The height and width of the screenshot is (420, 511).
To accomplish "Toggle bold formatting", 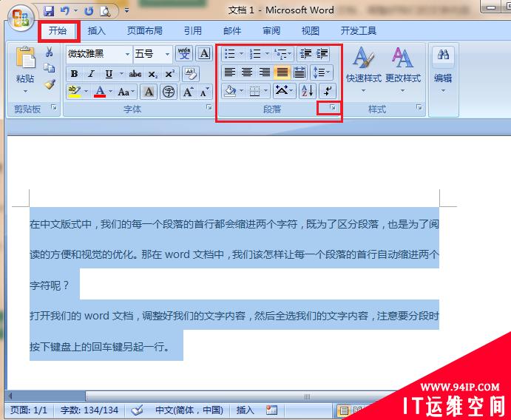I will (x=74, y=74).
